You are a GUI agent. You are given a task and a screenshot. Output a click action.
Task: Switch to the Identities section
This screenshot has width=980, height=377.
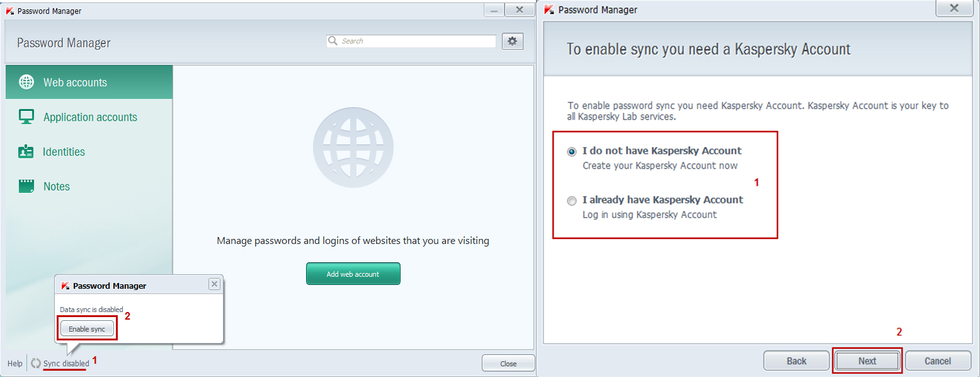89,151
